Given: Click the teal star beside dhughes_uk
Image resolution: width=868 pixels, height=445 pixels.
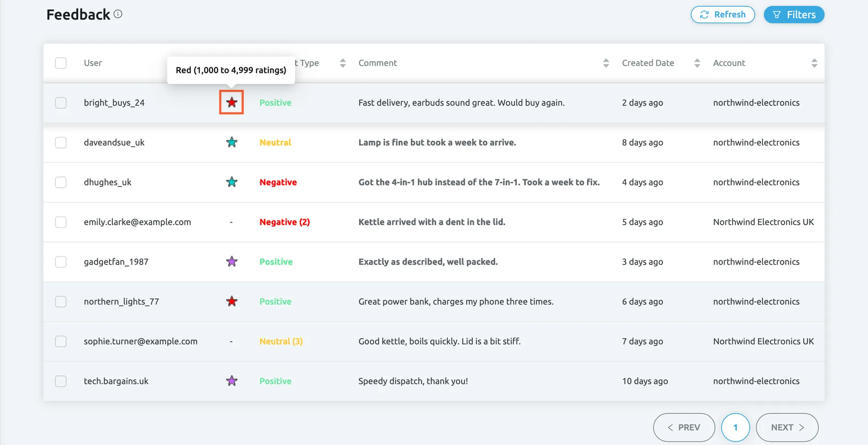Looking at the screenshot, I should click(x=231, y=182).
